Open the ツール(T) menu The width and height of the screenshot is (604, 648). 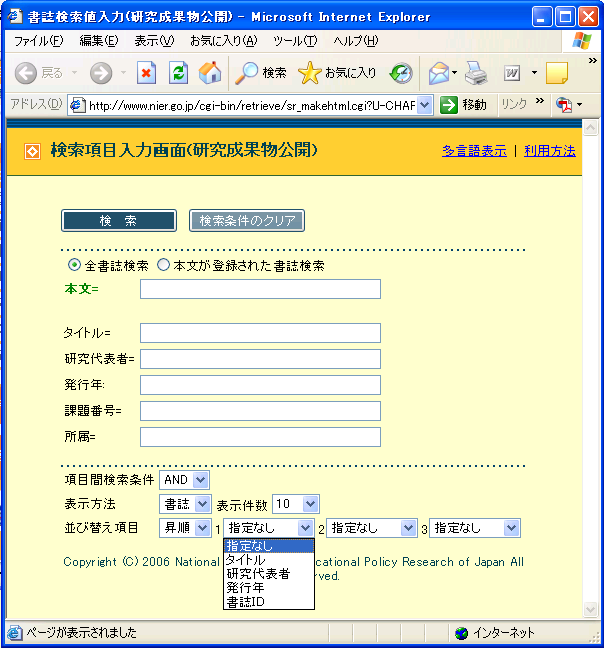(294, 41)
